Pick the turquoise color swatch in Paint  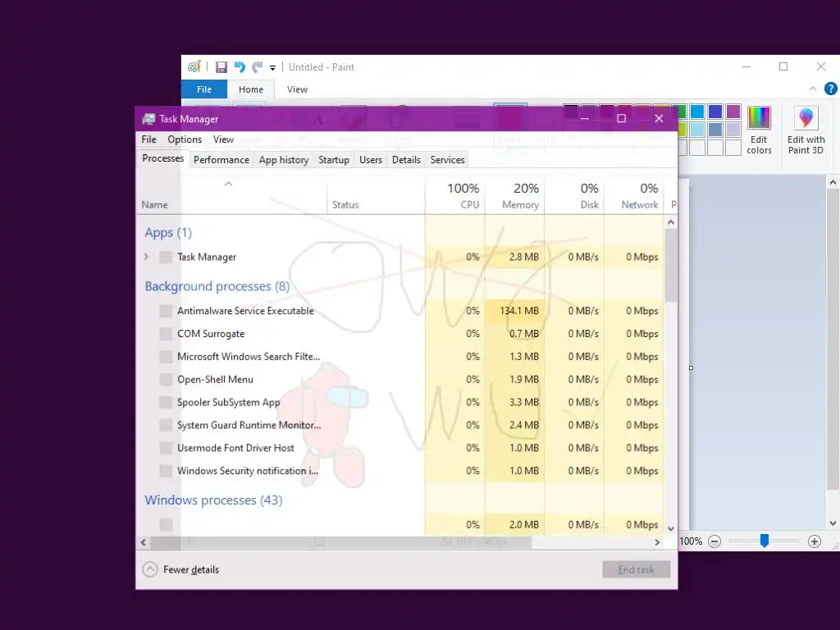(697, 112)
